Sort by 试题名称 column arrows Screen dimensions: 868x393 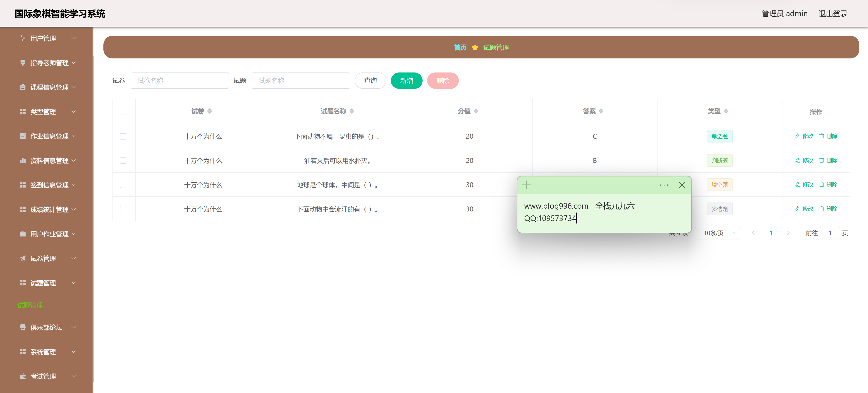point(352,111)
